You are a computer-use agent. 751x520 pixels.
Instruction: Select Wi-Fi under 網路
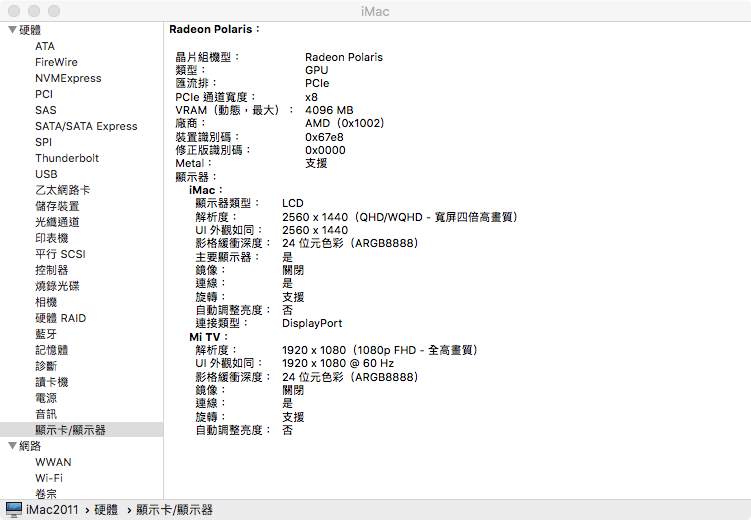[49, 478]
